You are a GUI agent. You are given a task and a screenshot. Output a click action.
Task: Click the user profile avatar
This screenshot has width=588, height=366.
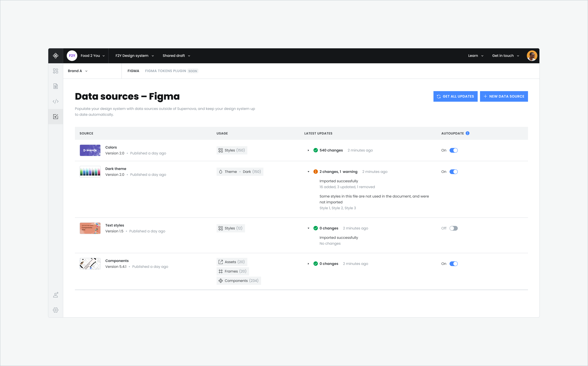(532, 56)
